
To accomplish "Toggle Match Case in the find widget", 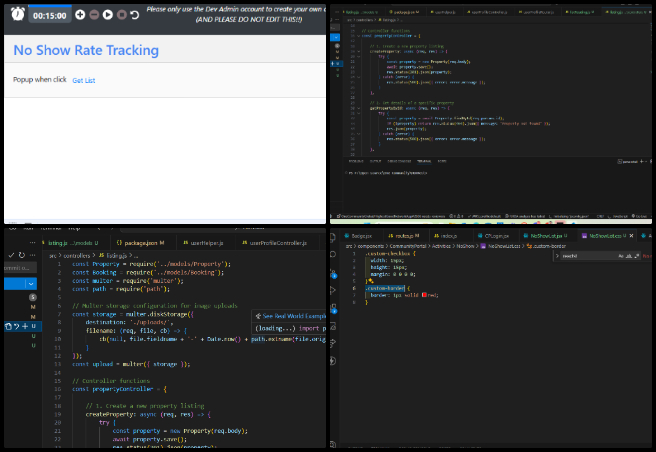I will pyautogui.click(x=621, y=256).
